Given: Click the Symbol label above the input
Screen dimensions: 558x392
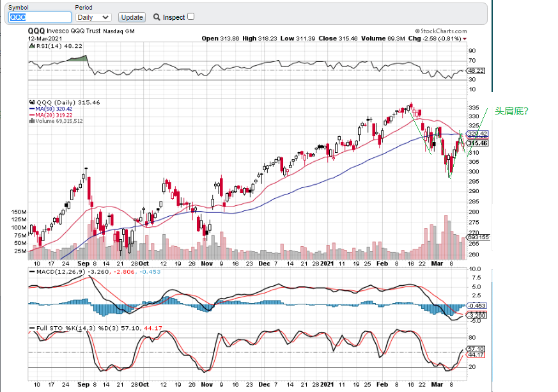Looking at the screenshot, I should 18,8.
